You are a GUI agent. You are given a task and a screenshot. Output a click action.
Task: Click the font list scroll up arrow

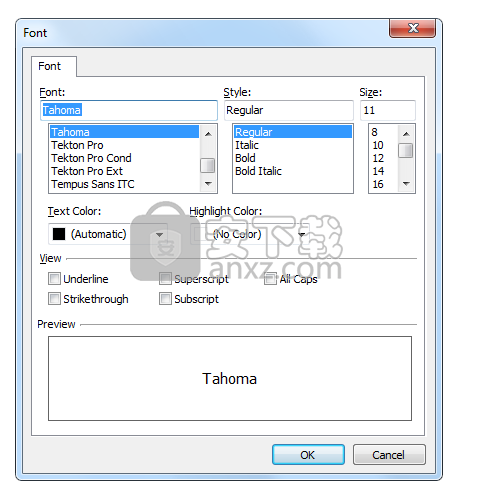(208, 134)
